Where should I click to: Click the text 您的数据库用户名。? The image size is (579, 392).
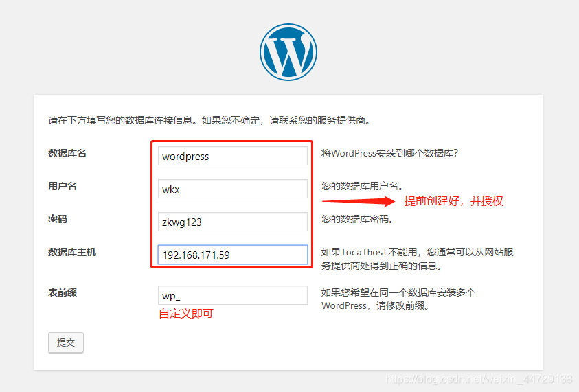pos(362,186)
